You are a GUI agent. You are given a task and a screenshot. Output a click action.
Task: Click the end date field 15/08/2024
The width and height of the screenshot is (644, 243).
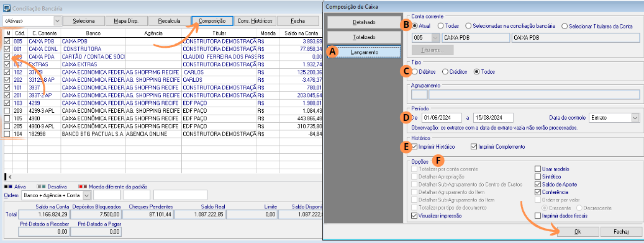point(494,118)
